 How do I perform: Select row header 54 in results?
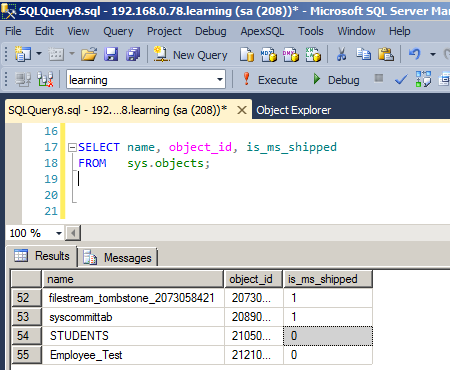[x=26, y=336]
